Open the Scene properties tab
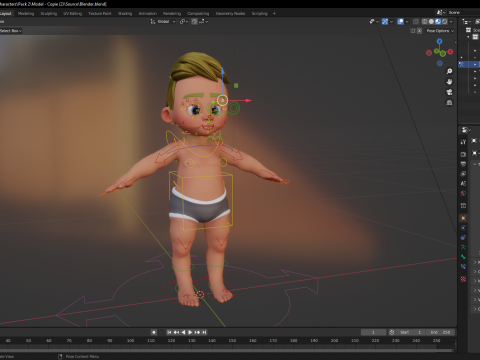Screen dimensions: 480x360 click(463, 183)
